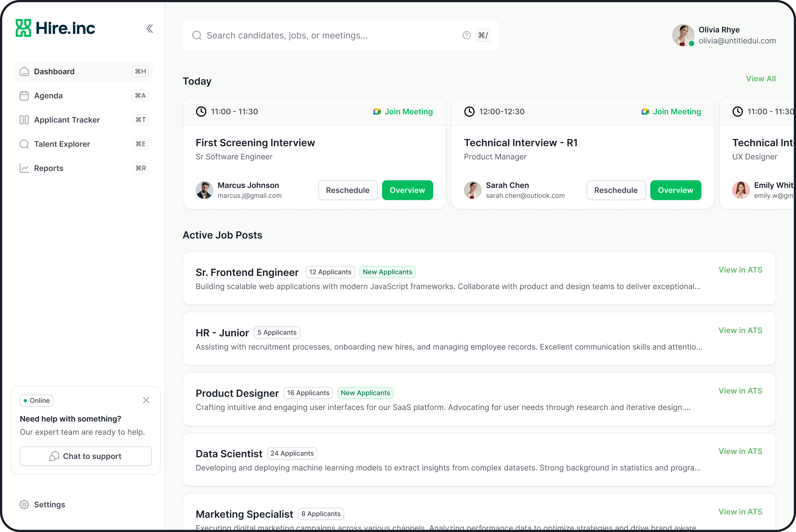This screenshot has width=796, height=532.
Task: Open the Talent Explorer magnifier icon
Action: coord(24,144)
